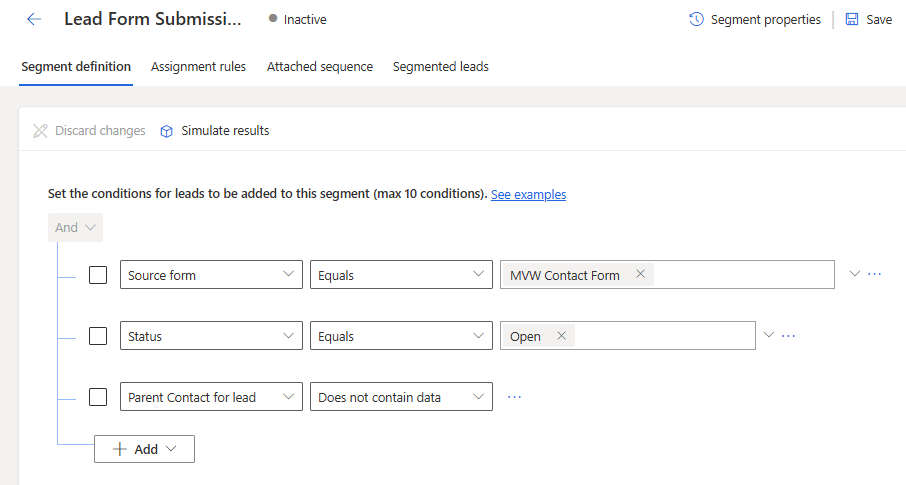Open more options for Source form row
The height and width of the screenshot is (485, 906).
875,274
